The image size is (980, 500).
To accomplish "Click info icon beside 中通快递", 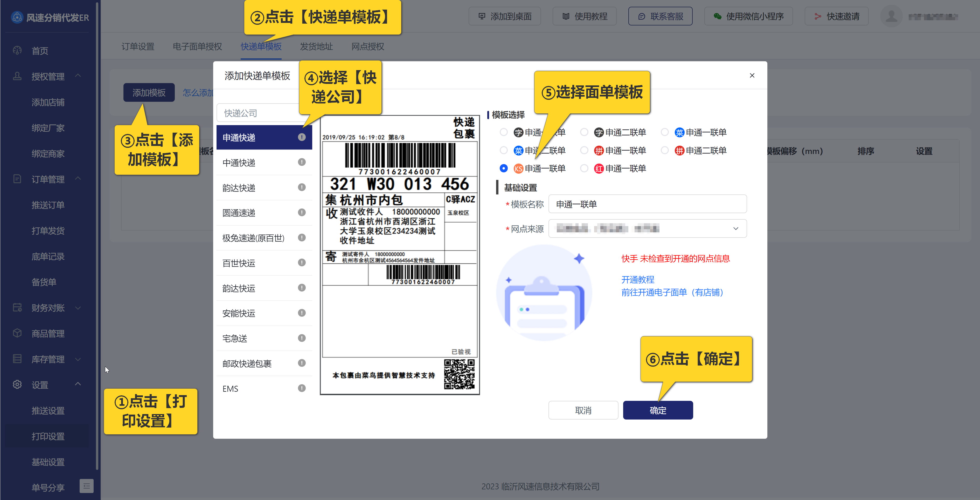I will (x=302, y=162).
